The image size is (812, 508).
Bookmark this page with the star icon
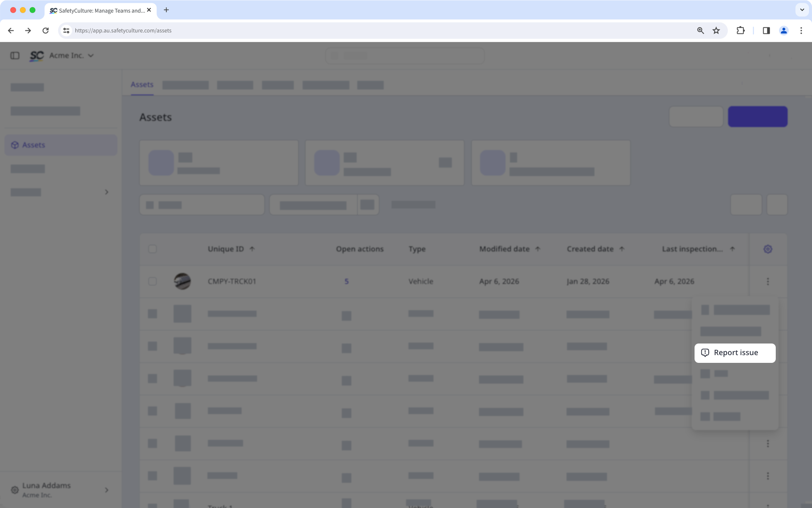pyautogui.click(x=716, y=30)
